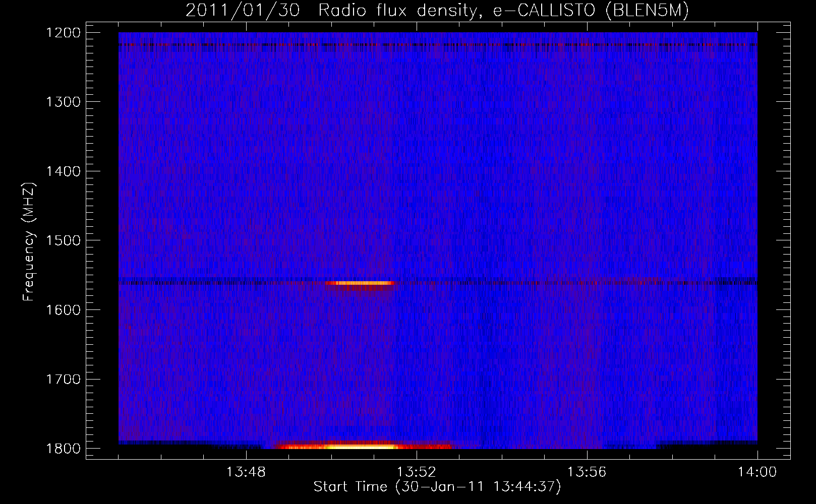Click the 13:48 time tick label
The image size is (816, 504).
pyautogui.click(x=246, y=472)
